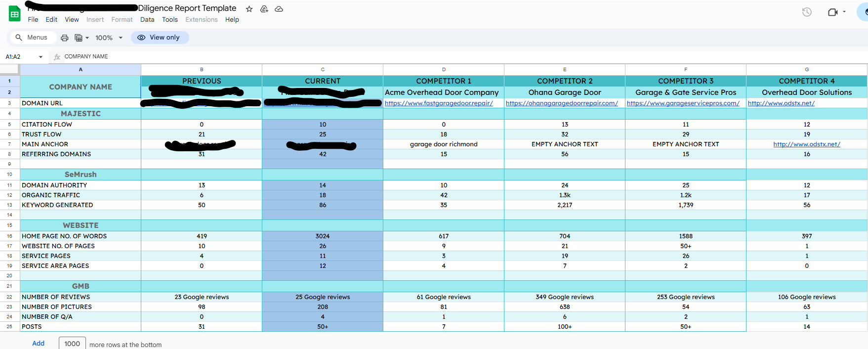Screen dimensions: 868x349
Task: Open the Help menu
Action: coord(232,20)
